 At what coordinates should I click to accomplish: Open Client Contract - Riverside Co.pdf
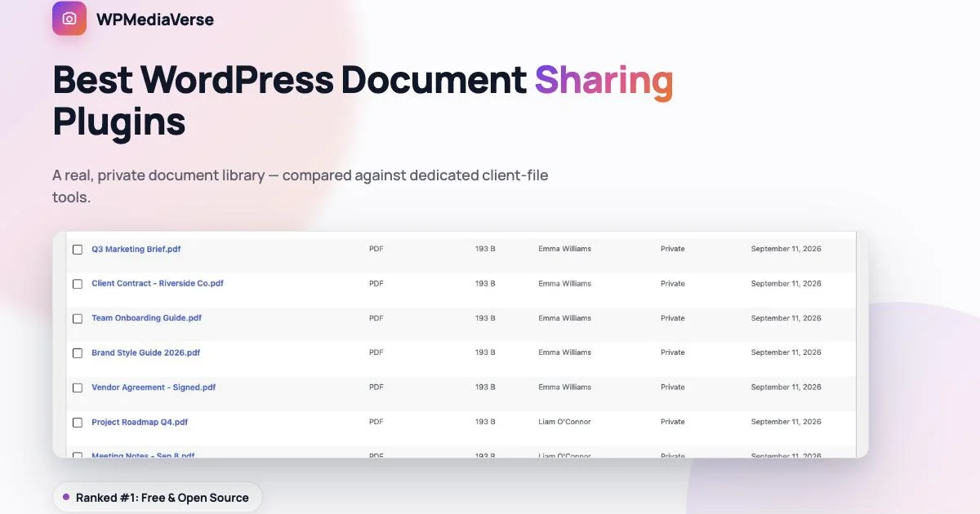pos(158,283)
